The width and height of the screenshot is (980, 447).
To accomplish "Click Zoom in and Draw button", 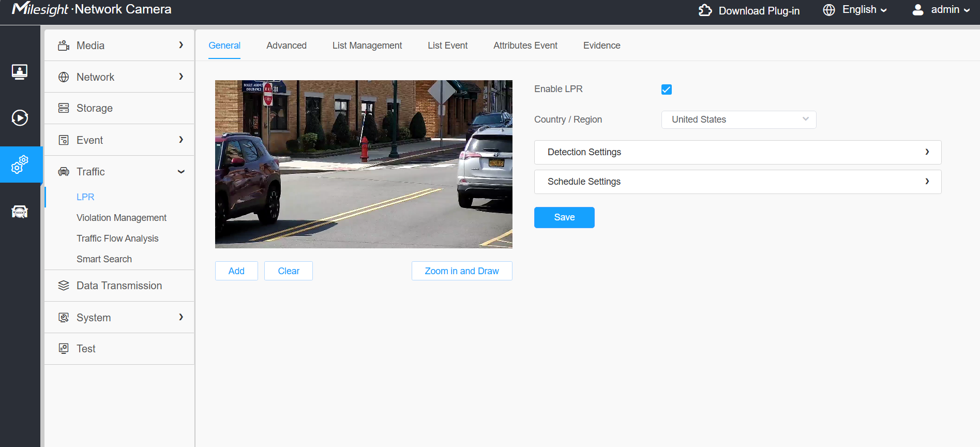I will pyautogui.click(x=462, y=271).
